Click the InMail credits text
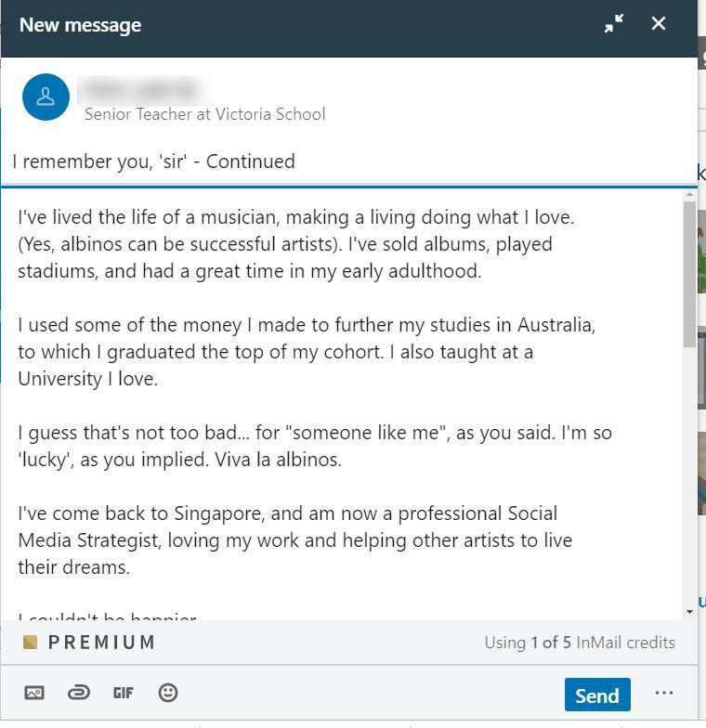The height and width of the screenshot is (728, 706). pos(580,643)
